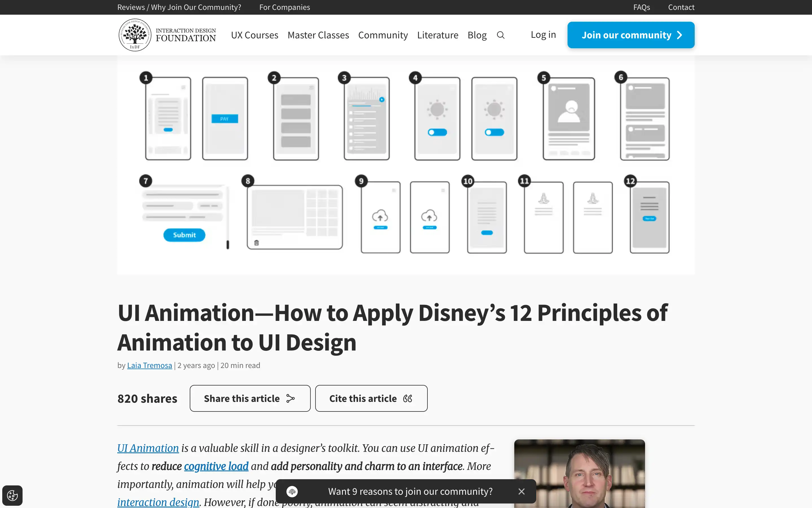Open the Literature menu

[438, 35]
